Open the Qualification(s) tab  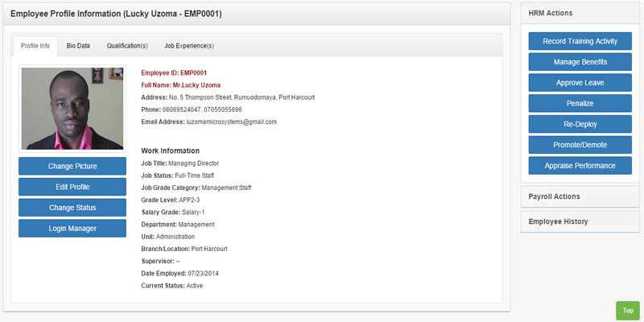point(127,46)
